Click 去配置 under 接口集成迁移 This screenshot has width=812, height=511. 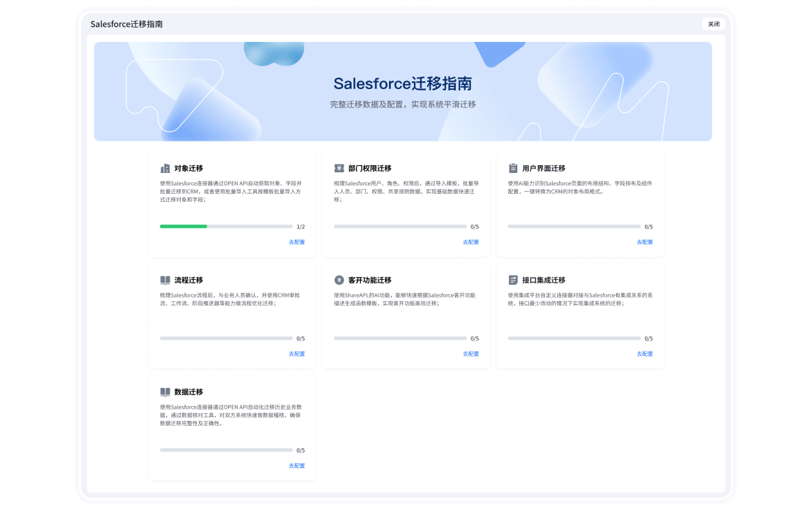point(644,354)
